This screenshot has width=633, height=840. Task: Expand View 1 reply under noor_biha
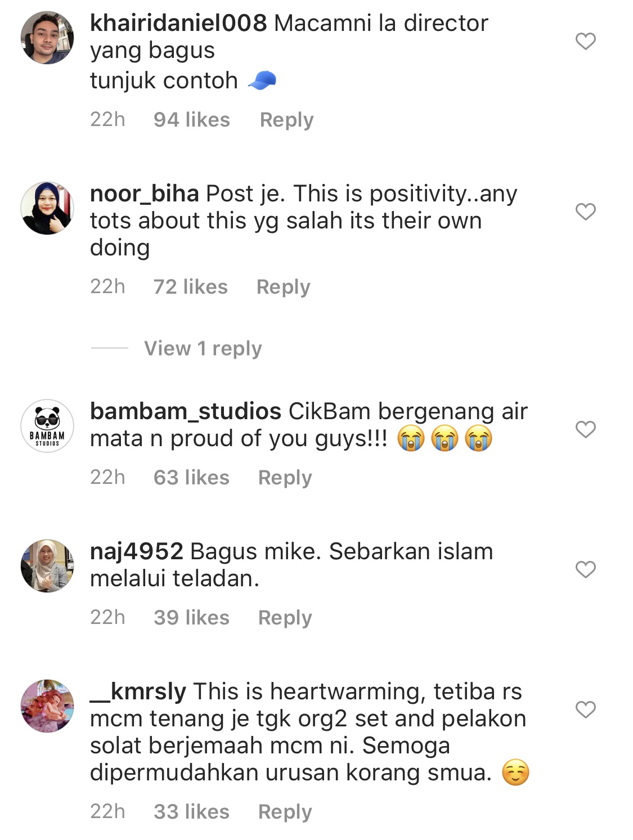tap(203, 348)
